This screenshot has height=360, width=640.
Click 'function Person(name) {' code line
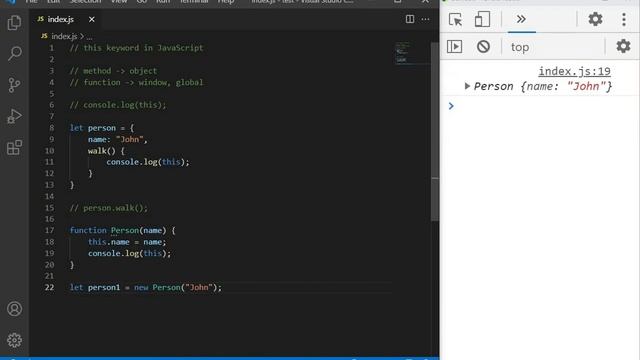[x=122, y=230]
